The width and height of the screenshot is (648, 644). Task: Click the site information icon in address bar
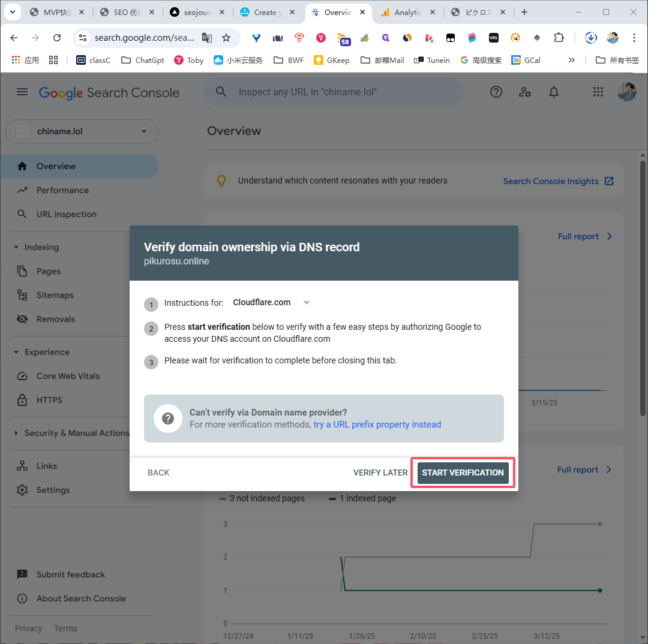pyautogui.click(x=83, y=38)
